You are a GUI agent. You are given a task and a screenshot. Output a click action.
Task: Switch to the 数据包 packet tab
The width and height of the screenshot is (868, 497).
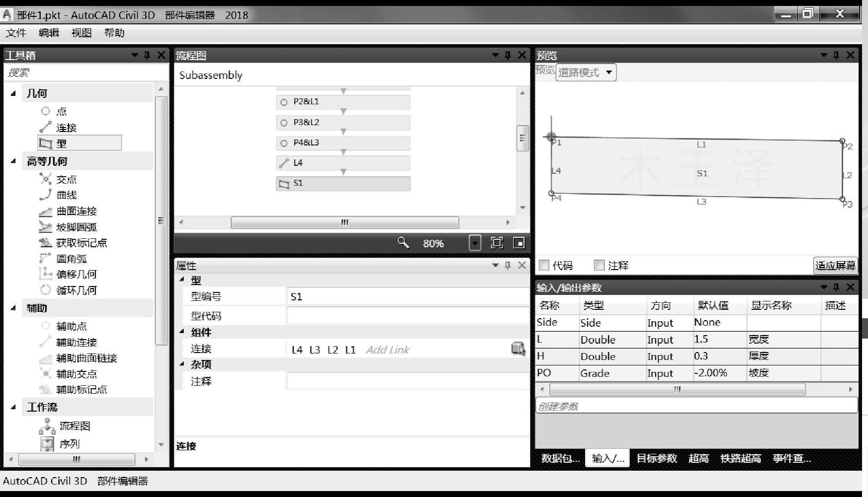click(560, 458)
